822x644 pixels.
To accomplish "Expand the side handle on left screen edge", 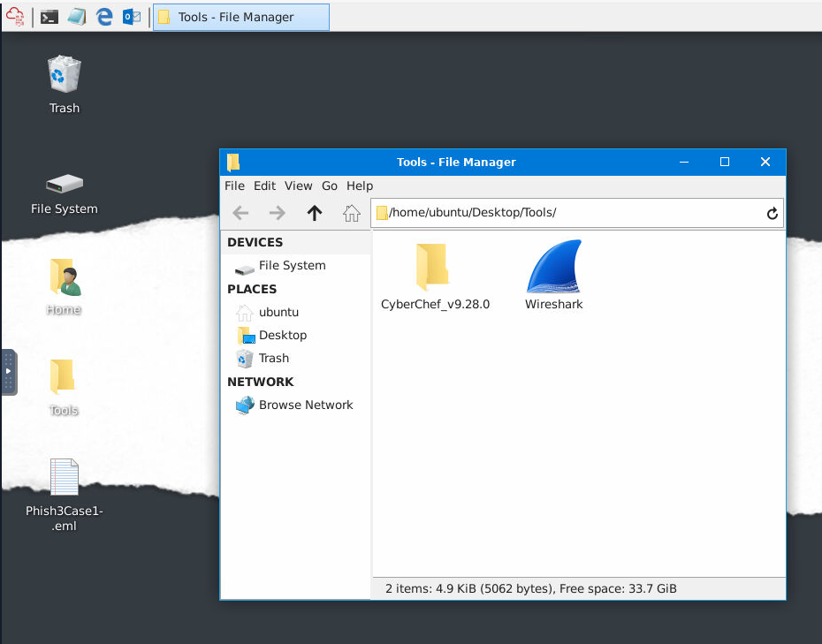I will pos(8,371).
